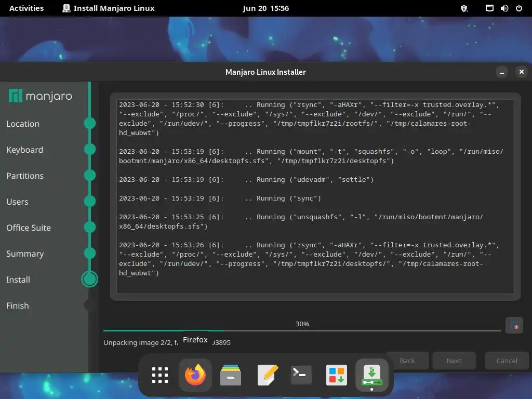Click the Running sync log line
Screen dimensions: 532x399
pyautogui.click(x=220, y=198)
